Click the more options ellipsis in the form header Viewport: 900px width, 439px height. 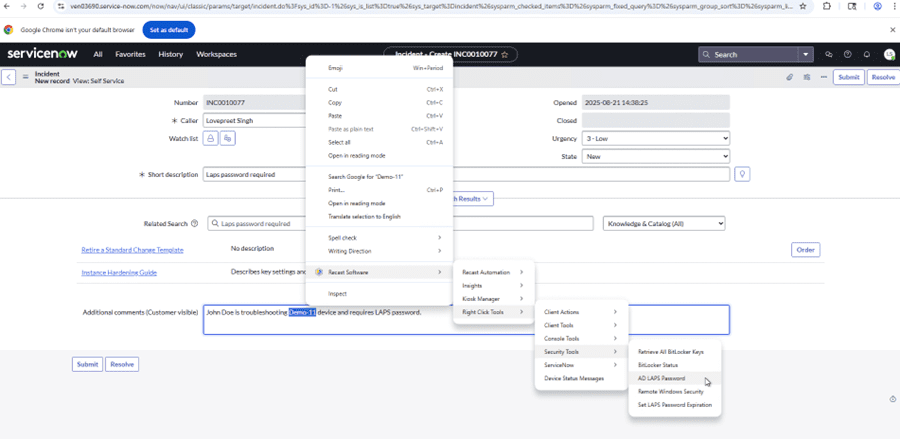(823, 77)
